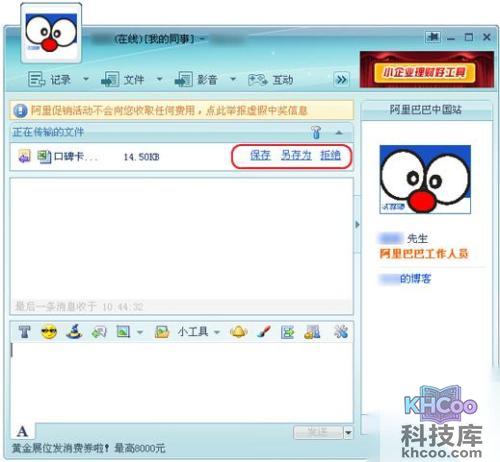Click the screenshot capture icon

pyautogui.click(x=123, y=332)
